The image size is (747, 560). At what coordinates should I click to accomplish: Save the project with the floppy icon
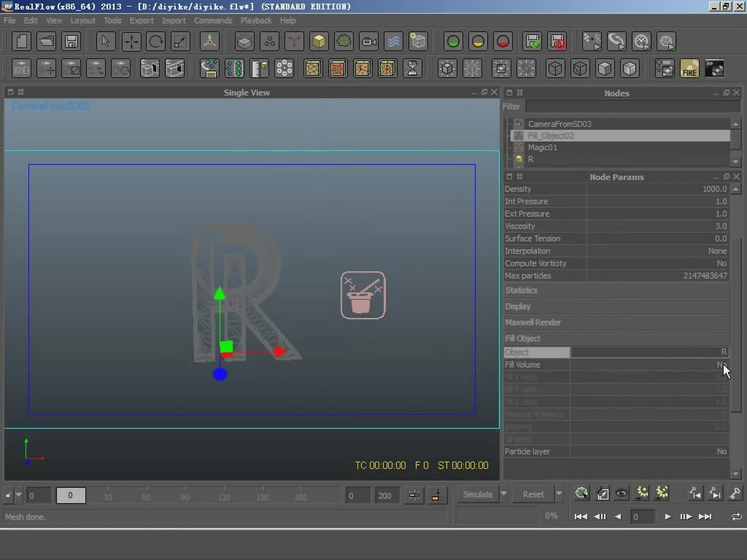pos(71,42)
